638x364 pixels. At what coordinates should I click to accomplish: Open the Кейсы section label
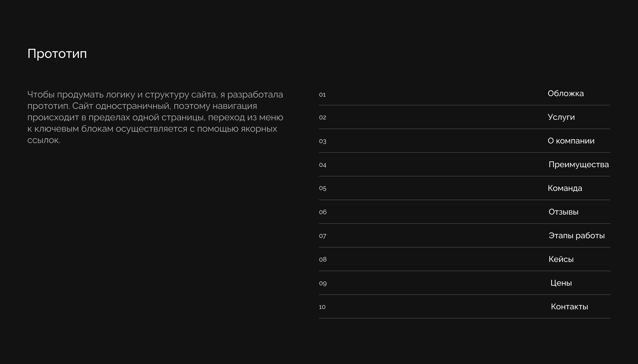pos(561,259)
